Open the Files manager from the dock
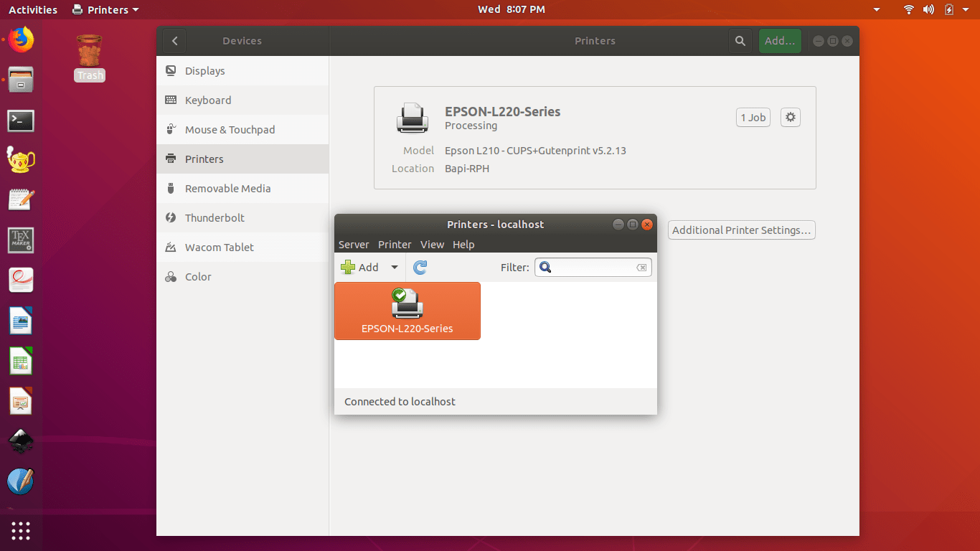Image resolution: width=980 pixels, height=551 pixels. [21, 79]
